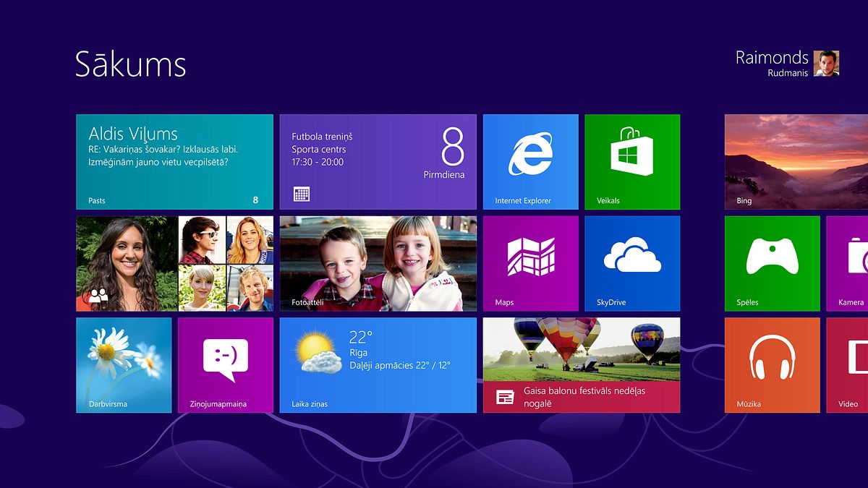Click the Raimonds user name
868x488 pixels.
tap(772, 58)
